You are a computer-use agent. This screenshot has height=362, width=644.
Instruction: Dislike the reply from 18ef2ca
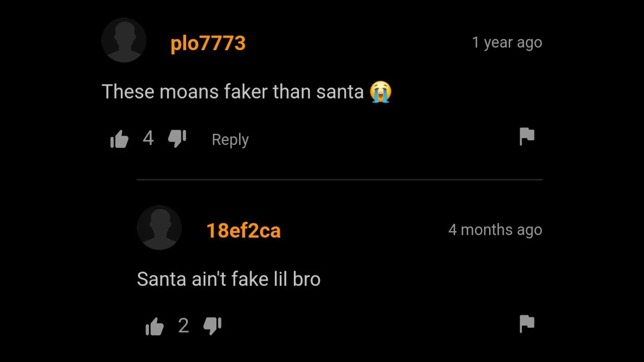[212, 326]
